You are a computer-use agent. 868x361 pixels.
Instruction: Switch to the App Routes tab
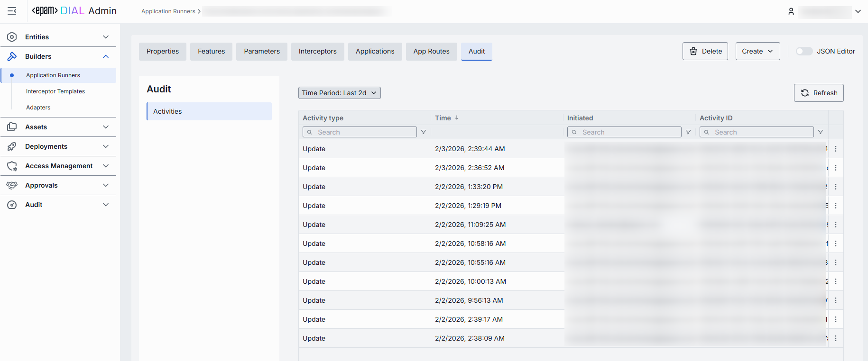[x=431, y=51]
